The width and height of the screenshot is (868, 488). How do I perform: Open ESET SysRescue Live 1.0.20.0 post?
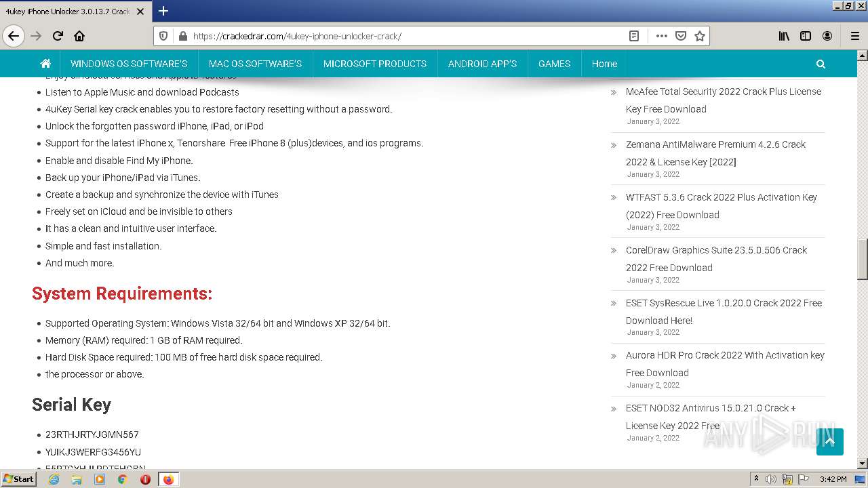coord(724,312)
